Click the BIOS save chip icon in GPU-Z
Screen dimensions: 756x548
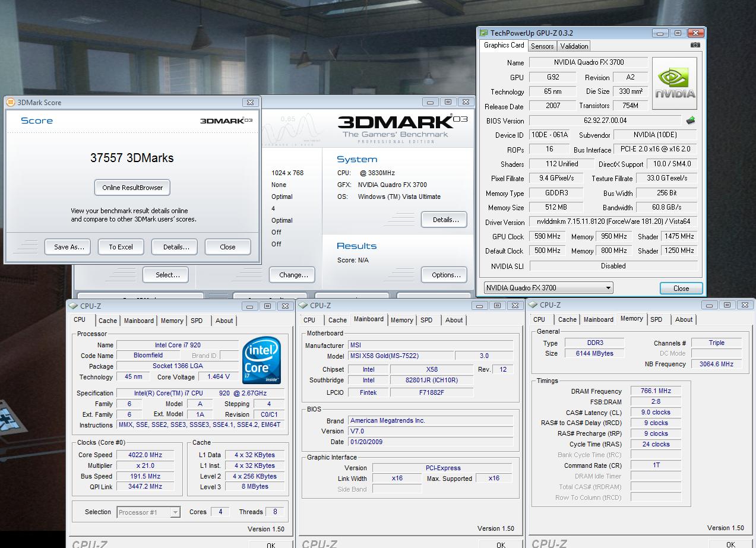tap(690, 120)
